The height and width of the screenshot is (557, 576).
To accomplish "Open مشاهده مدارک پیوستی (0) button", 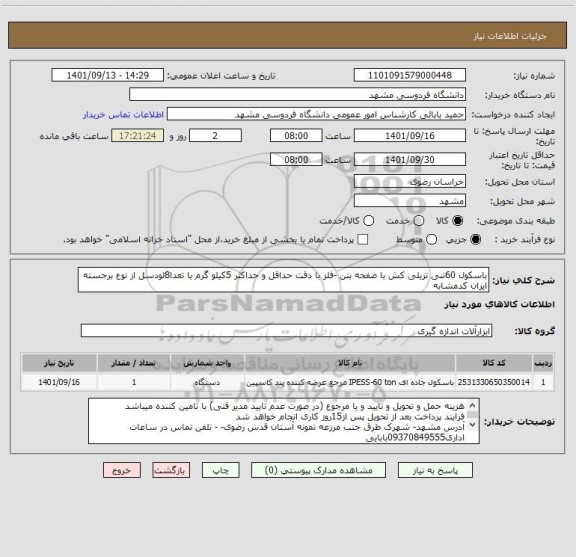I will point(318,470).
